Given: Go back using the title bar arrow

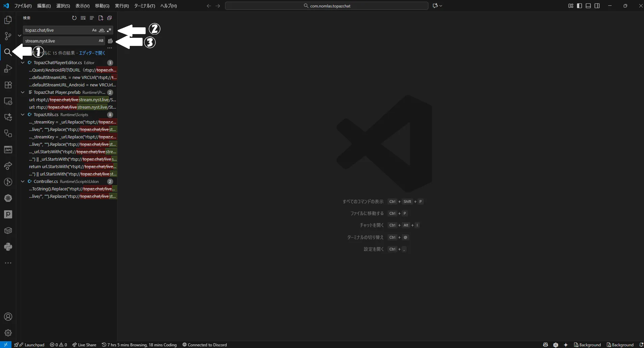Looking at the screenshot, I should [209, 6].
